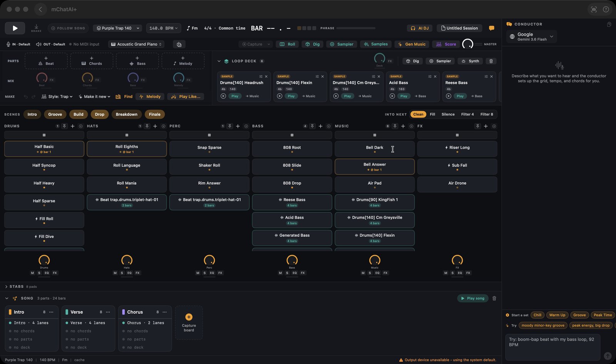The height and width of the screenshot is (364, 616).
Task: Click the Play song button
Action: click(472, 298)
